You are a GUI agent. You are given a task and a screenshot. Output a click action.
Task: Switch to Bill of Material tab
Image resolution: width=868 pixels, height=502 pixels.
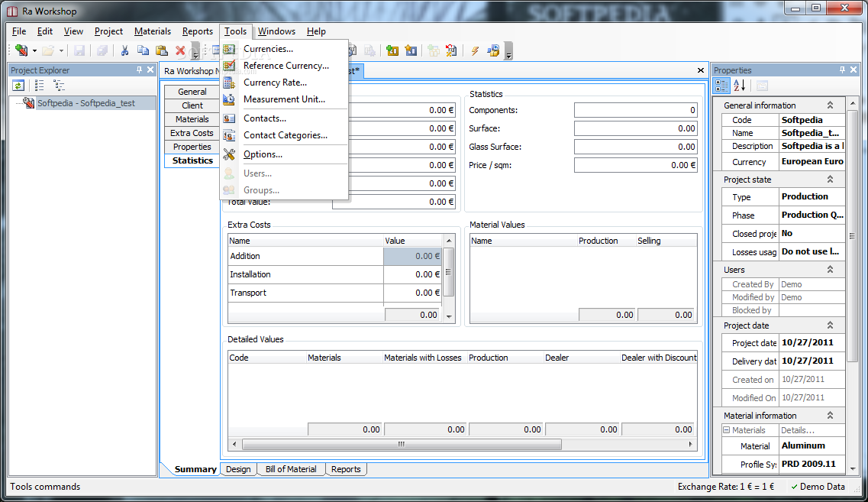(291, 469)
